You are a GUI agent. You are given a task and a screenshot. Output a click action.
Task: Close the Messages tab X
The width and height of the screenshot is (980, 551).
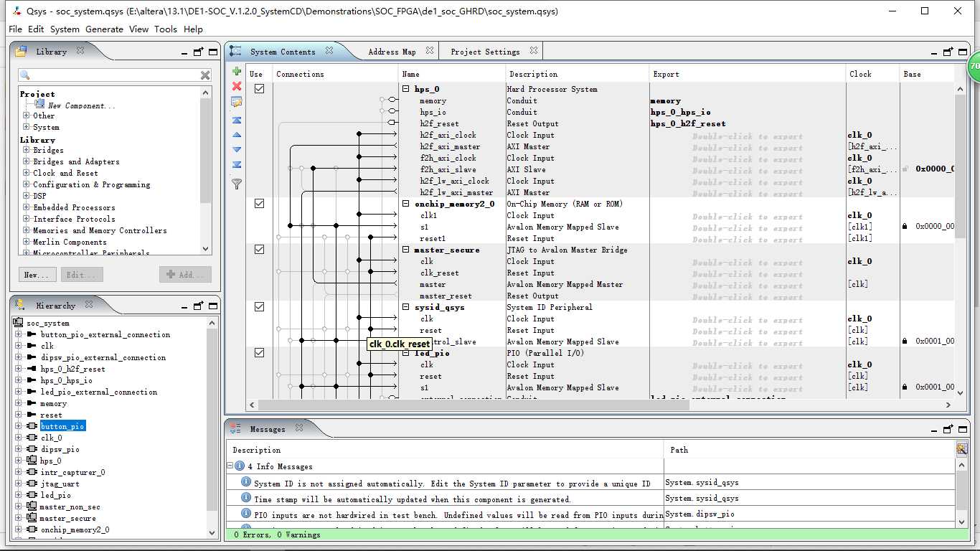coord(299,428)
